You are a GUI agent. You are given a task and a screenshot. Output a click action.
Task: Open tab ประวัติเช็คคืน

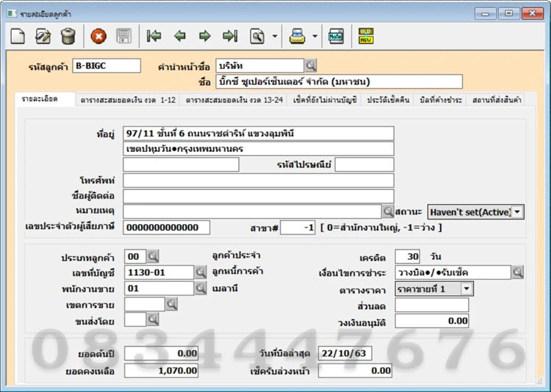(389, 100)
